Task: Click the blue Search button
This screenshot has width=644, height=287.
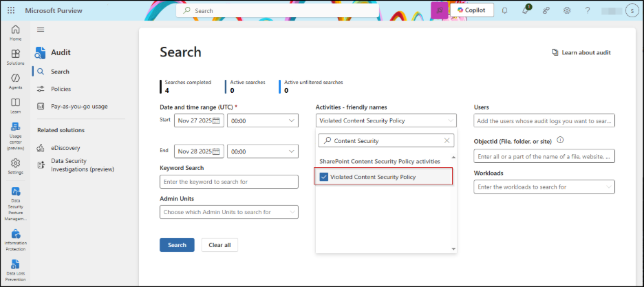Action: (x=177, y=245)
